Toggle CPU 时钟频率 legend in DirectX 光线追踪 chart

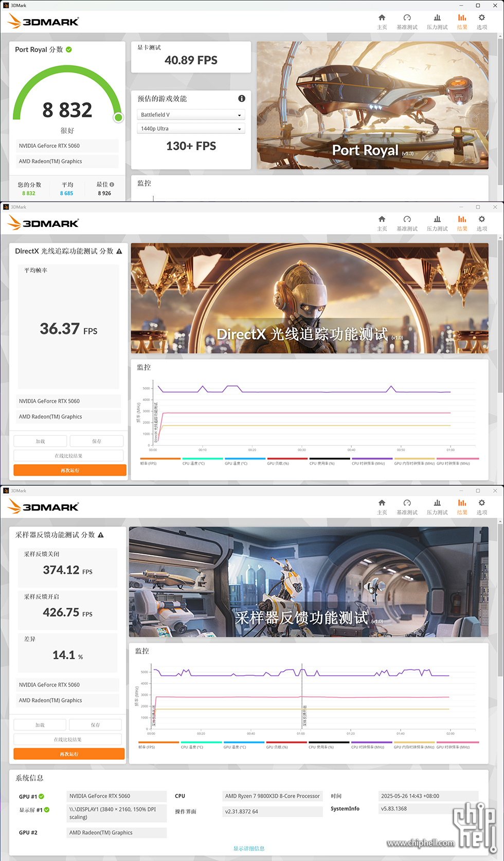[372, 461]
